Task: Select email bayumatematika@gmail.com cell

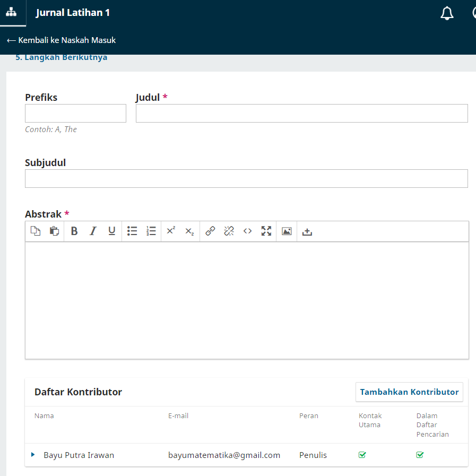Action: 224,455
